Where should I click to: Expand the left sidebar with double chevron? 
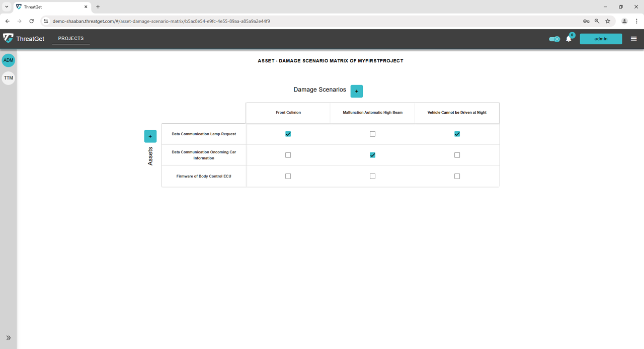click(x=8, y=338)
